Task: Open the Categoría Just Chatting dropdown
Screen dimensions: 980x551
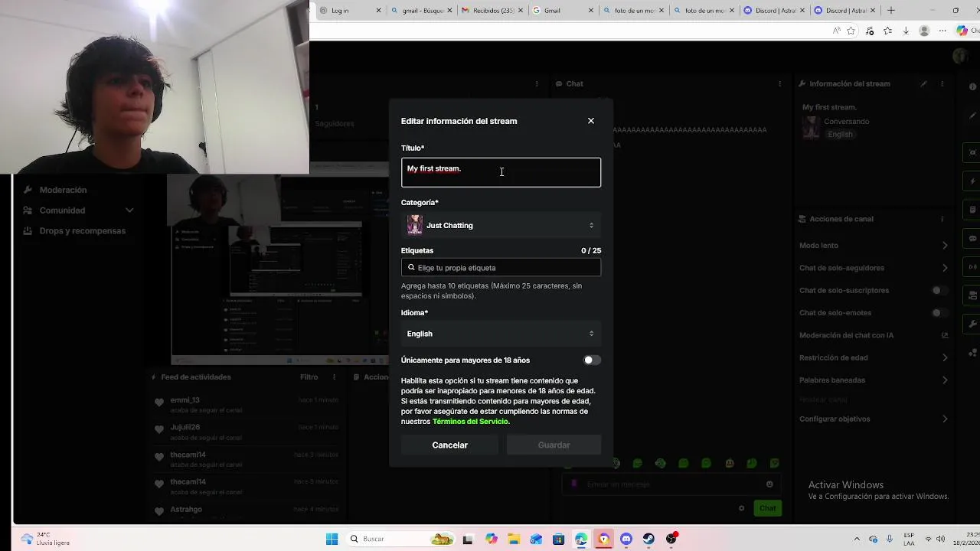Action: pyautogui.click(x=501, y=225)
